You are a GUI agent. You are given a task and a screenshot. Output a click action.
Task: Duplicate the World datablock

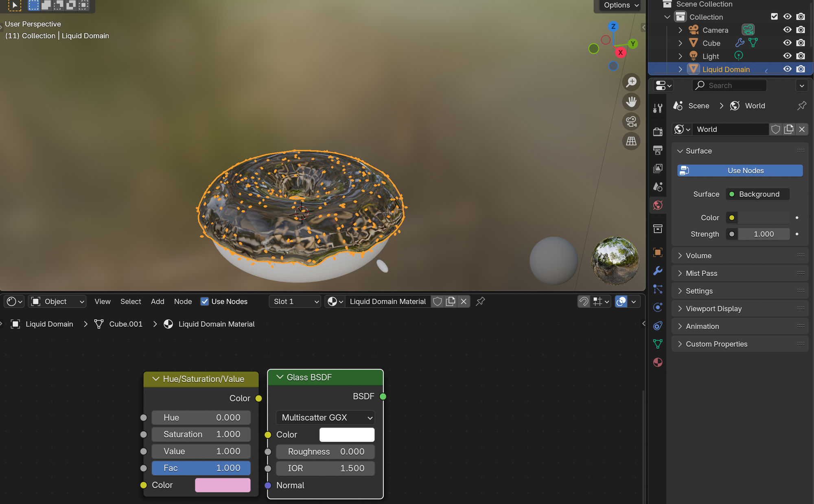click(x=789, y=129)
